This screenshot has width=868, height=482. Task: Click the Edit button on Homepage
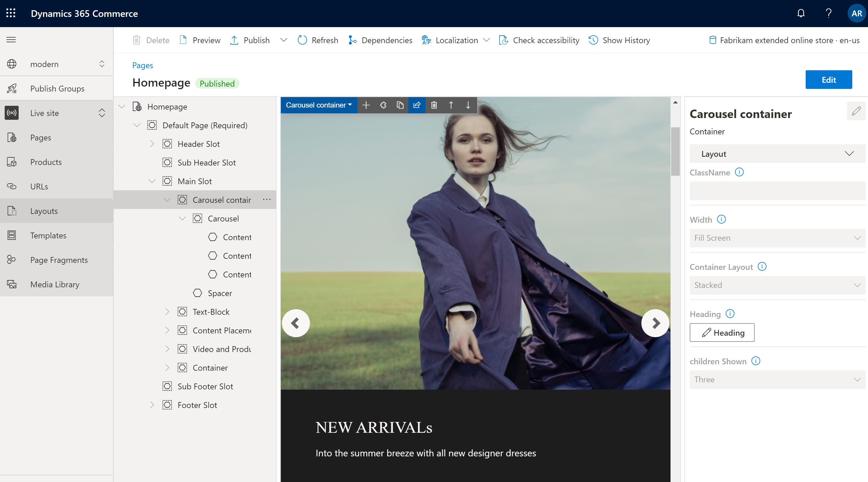830,79
